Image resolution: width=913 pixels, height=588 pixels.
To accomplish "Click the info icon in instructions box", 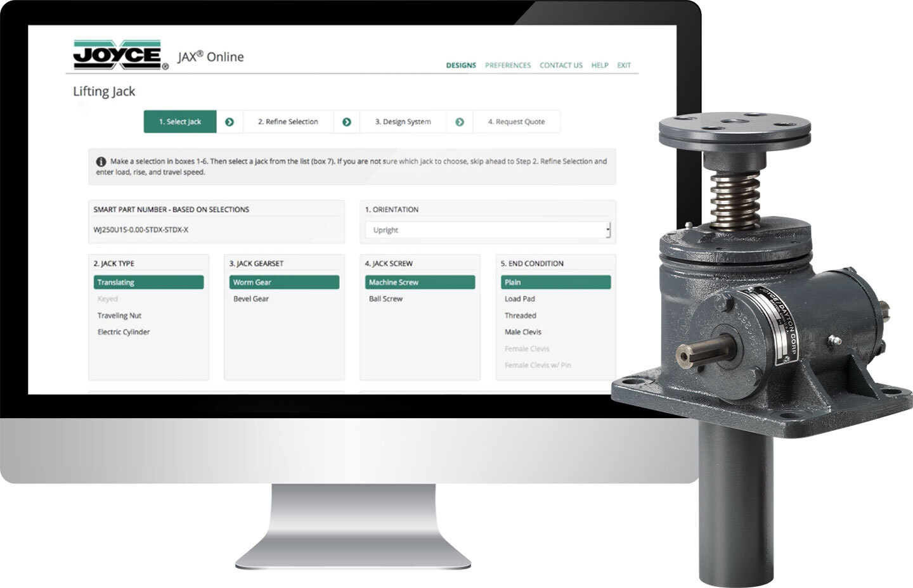I will pyautogui.click(x=101, y=162).
